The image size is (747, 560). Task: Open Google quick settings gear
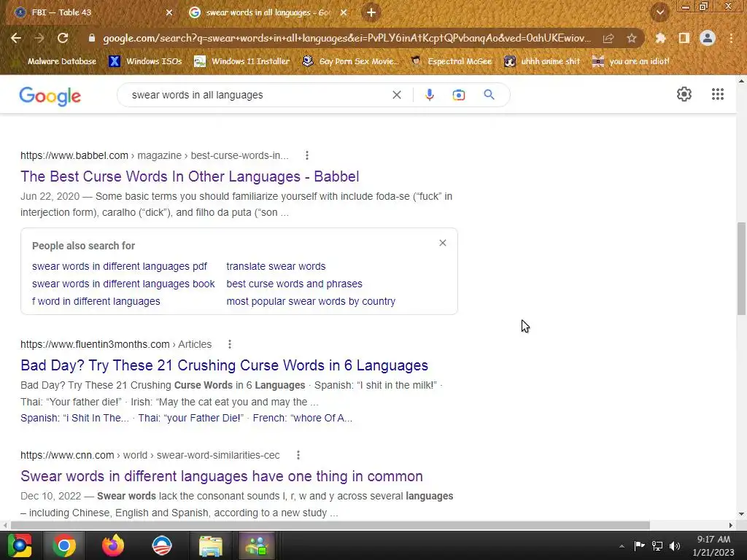pyautogui.click(x=684, y=94)
